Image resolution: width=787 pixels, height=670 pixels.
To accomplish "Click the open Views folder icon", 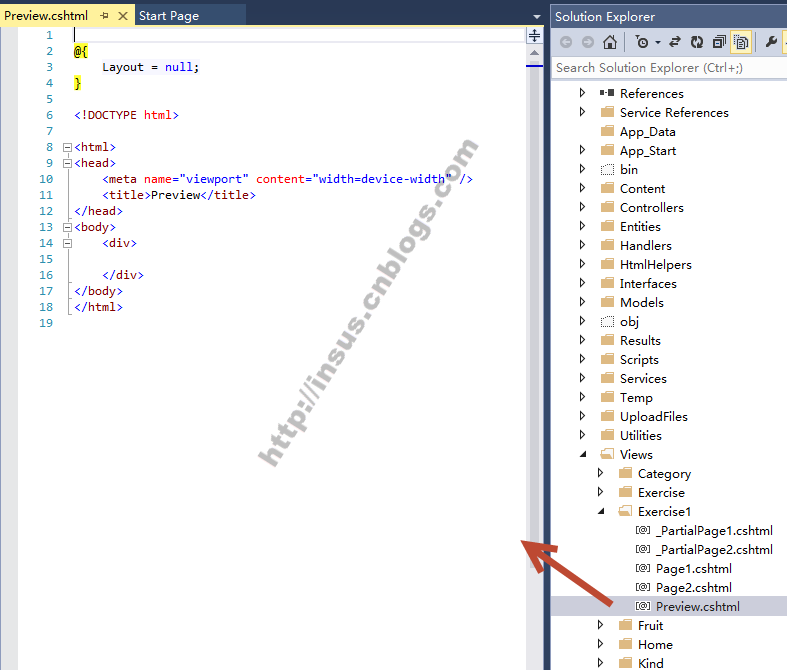I will coord(607,454).
